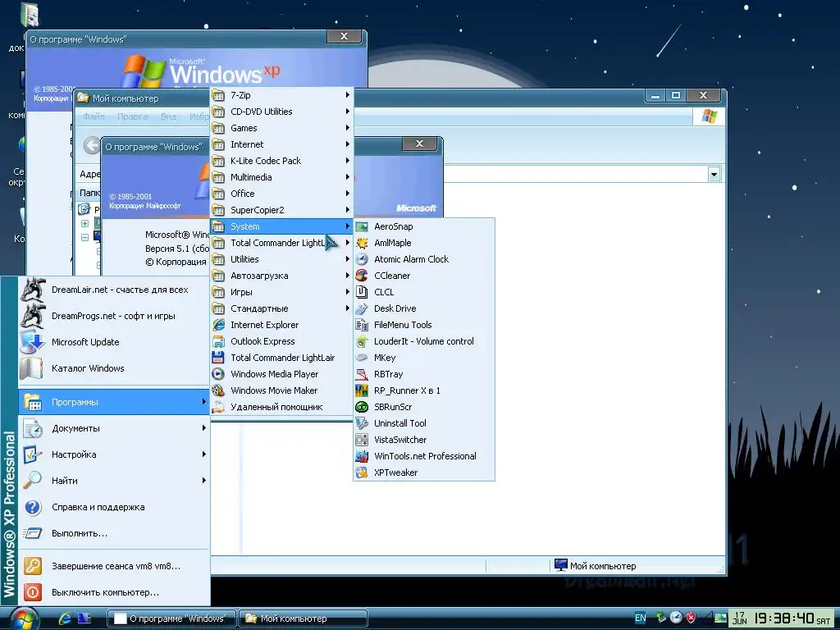This screenshot has height=630, width=840.
Task: Launch AeroSnap from System submenu
Action: click(x=424, y=226)
